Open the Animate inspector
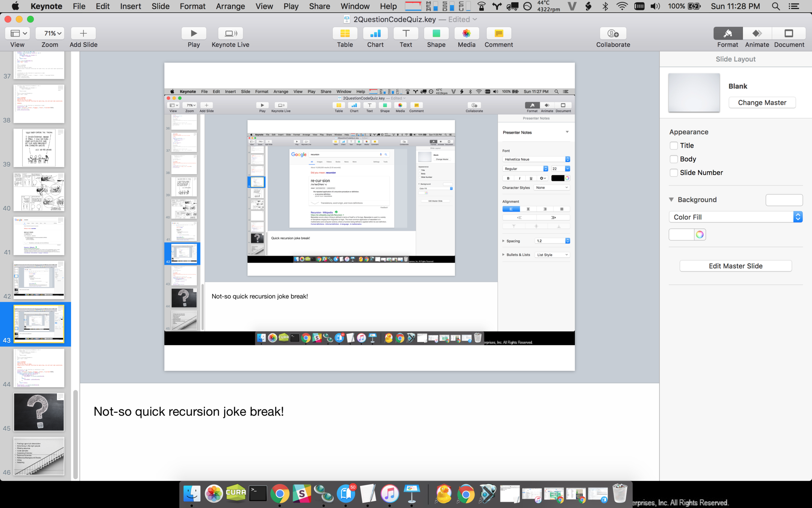The height and width of the screenshot is (508, 812). [x=757, y=33]
